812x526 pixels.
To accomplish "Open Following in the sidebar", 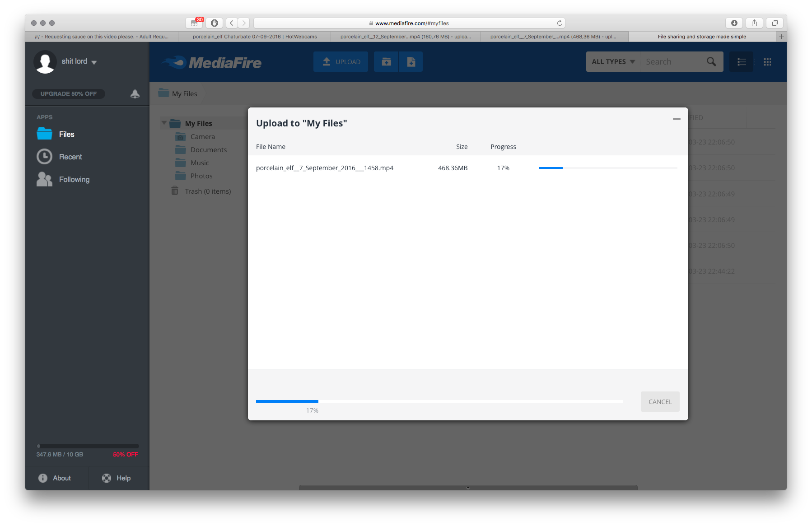I will 63,179.
